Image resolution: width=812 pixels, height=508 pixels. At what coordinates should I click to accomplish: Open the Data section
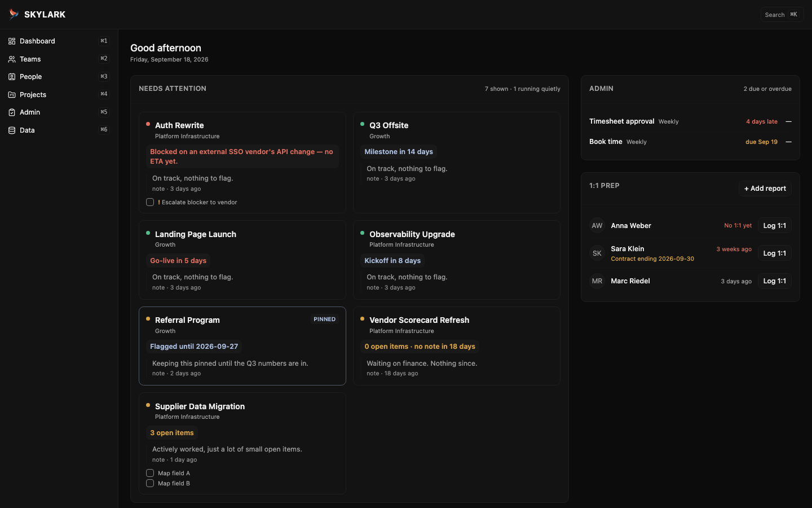click(59, 130)
